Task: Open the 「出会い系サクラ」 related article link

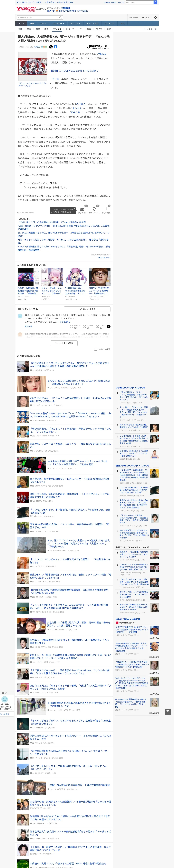Action: pyautogui.click(x=52, y=222)
